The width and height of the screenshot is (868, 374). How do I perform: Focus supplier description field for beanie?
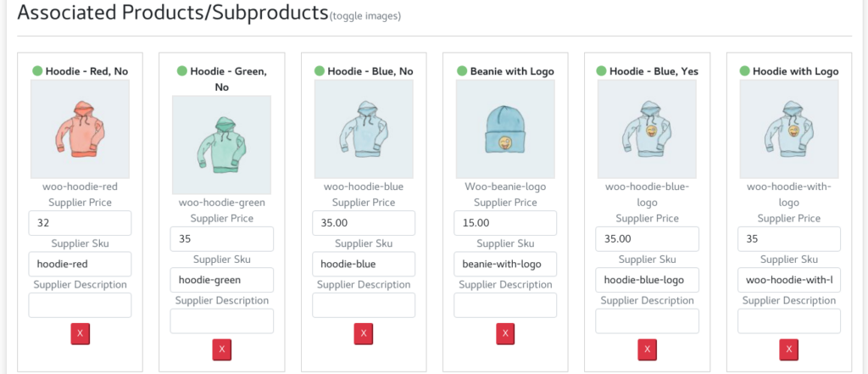(x=505, y=305)
